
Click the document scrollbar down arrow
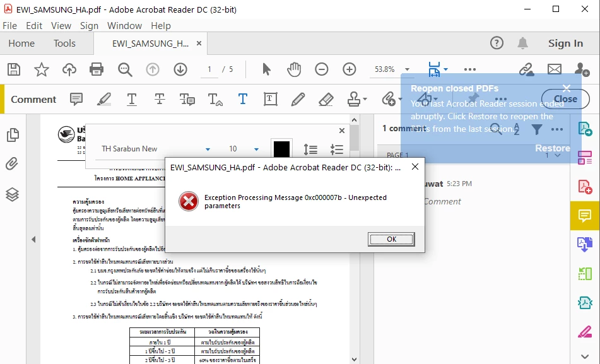[x=355, y=360]
